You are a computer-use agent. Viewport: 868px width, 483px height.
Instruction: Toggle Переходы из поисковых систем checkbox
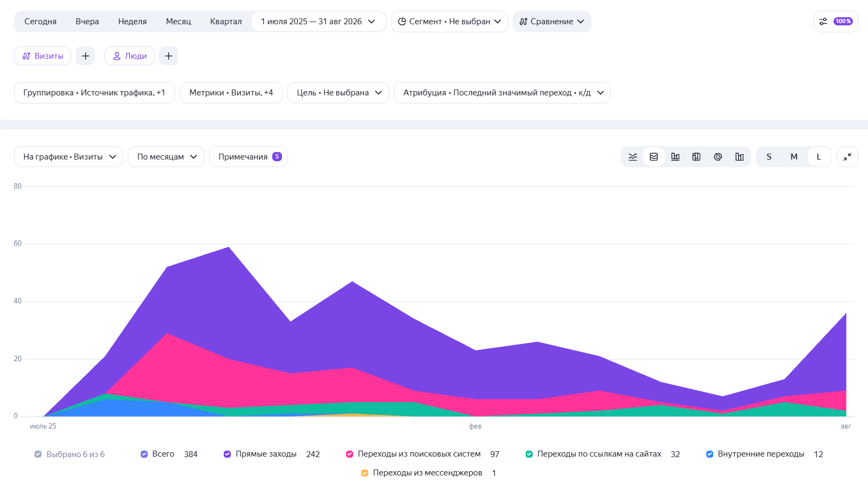(x=350, y=454)
